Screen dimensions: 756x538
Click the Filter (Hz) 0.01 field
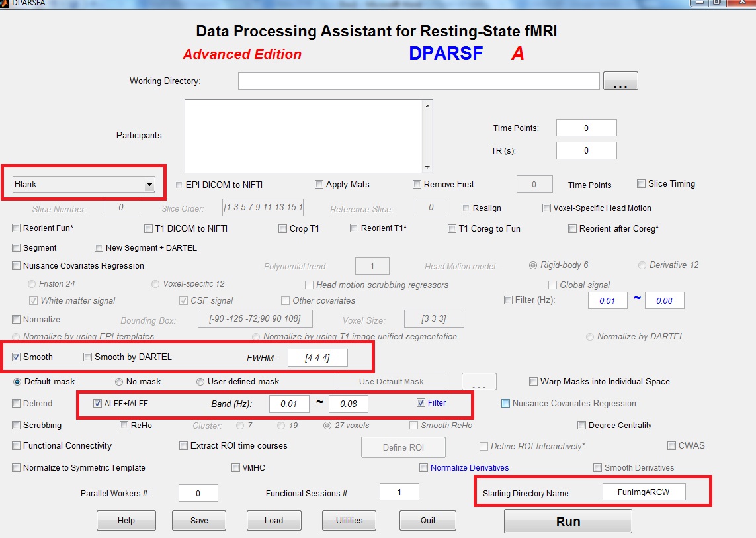pyautogui.click(x=607, y=300)
